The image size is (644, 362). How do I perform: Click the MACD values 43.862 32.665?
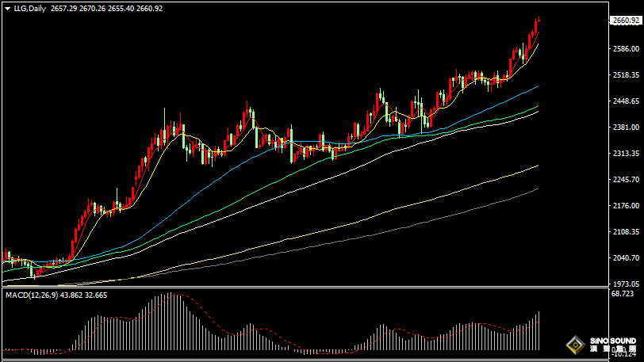pyautogui.click(x=84, y=295)
